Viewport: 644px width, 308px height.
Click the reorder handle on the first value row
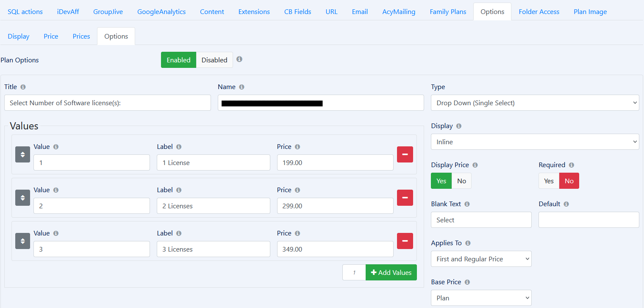22,154
